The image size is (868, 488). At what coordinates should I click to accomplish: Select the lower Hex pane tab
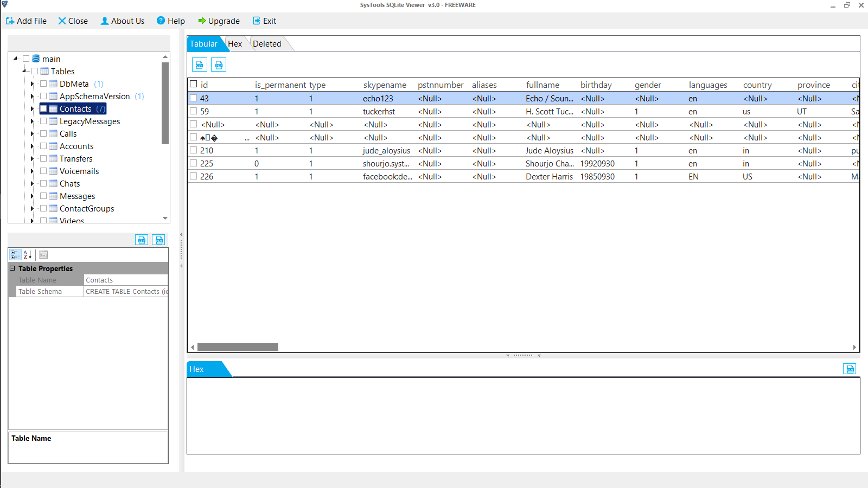[206, 369]
